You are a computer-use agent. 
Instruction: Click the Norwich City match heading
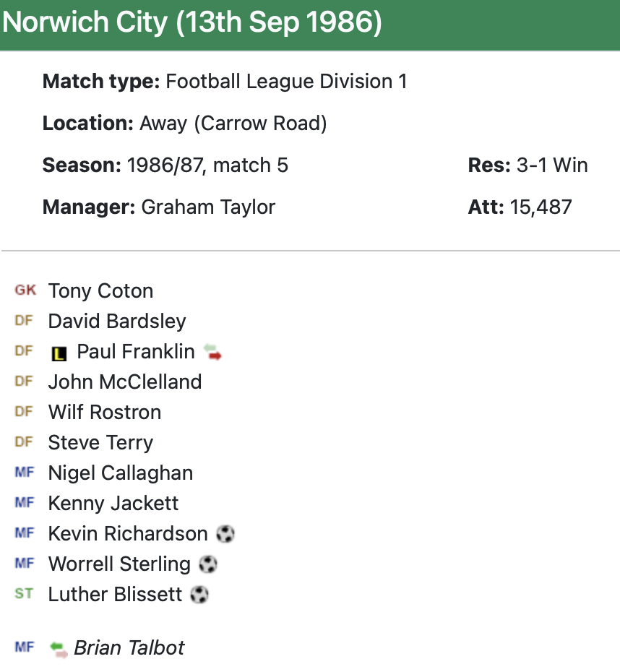tap(192, 23)
